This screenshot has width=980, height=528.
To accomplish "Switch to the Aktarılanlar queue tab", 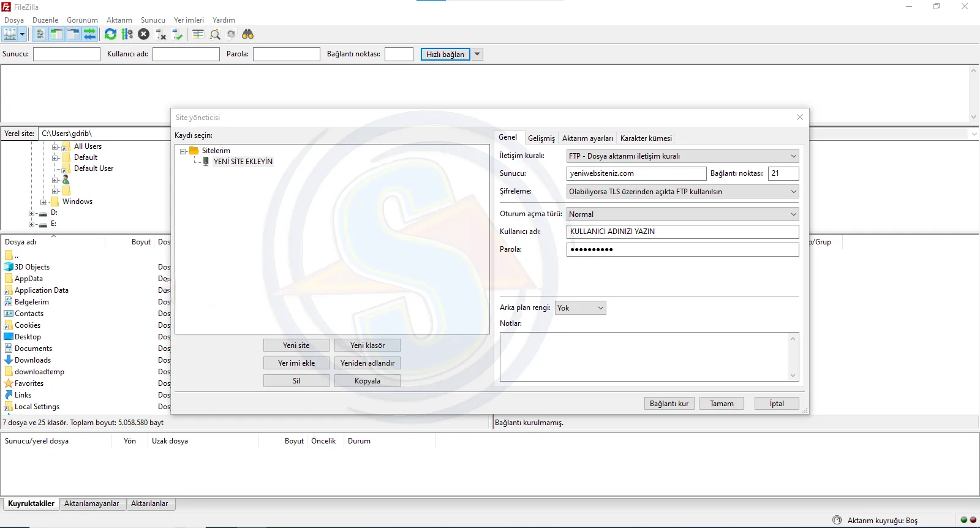I will tap(149, 503).
